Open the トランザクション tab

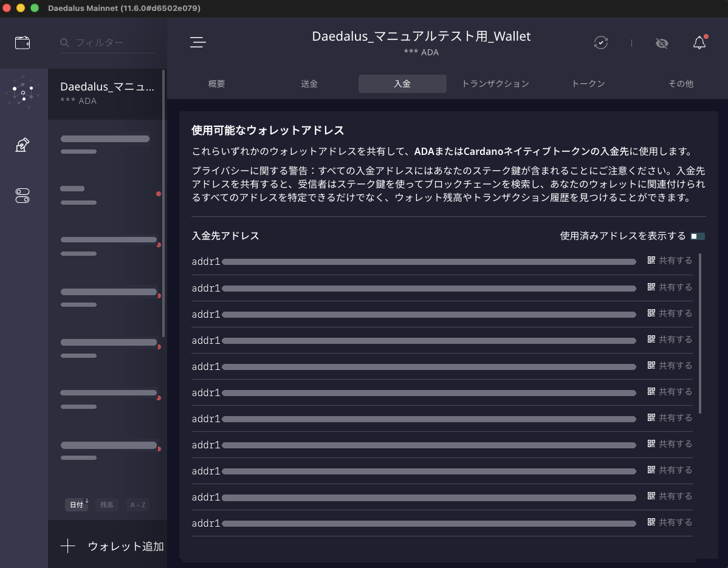(495, 84)
